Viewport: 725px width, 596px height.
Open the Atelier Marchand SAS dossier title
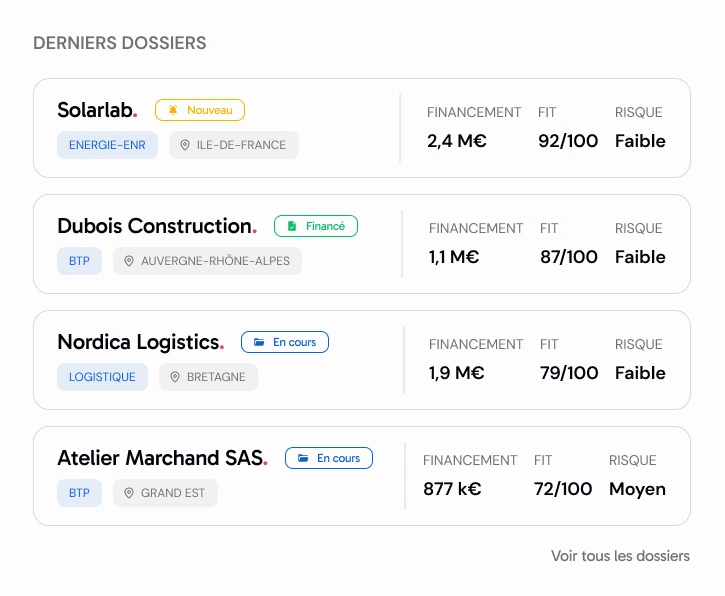(x=162, y=458)
